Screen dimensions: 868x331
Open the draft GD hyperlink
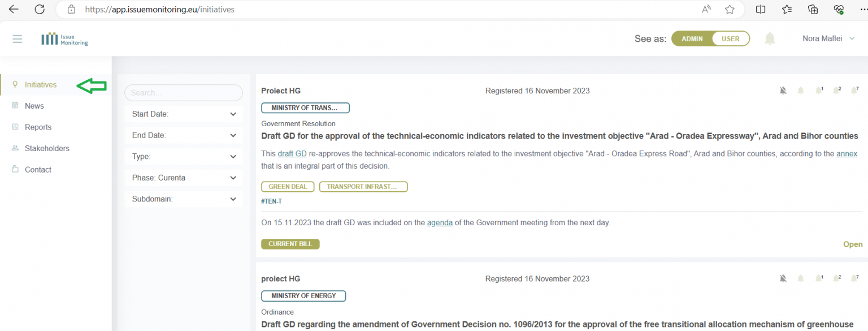(292, 153)
